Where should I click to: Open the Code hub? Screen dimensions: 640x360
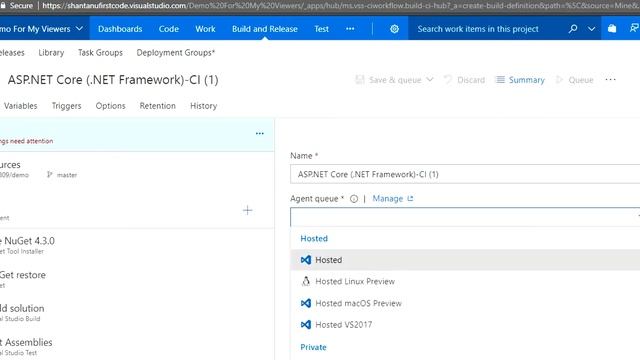pos(169,29)
